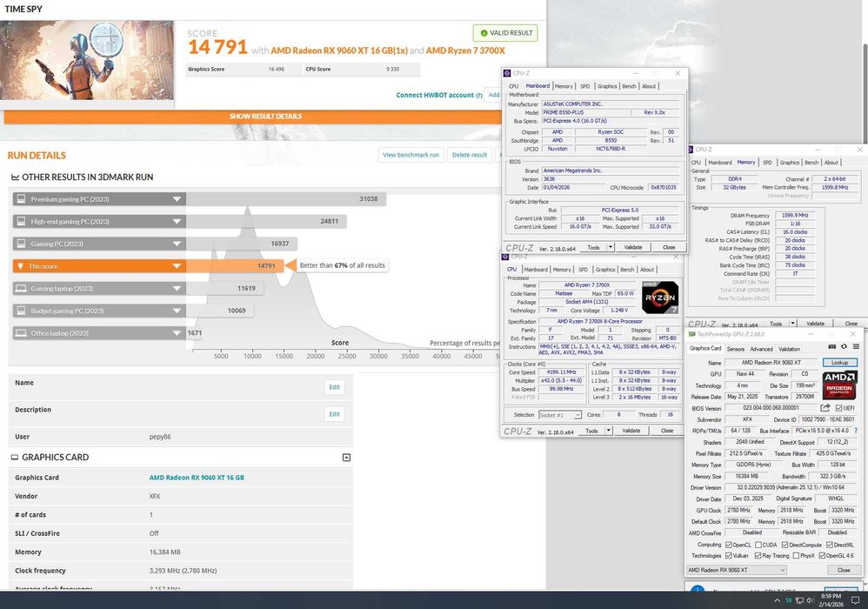Click temperature 58 tray icon

click(x=788, y=600)
